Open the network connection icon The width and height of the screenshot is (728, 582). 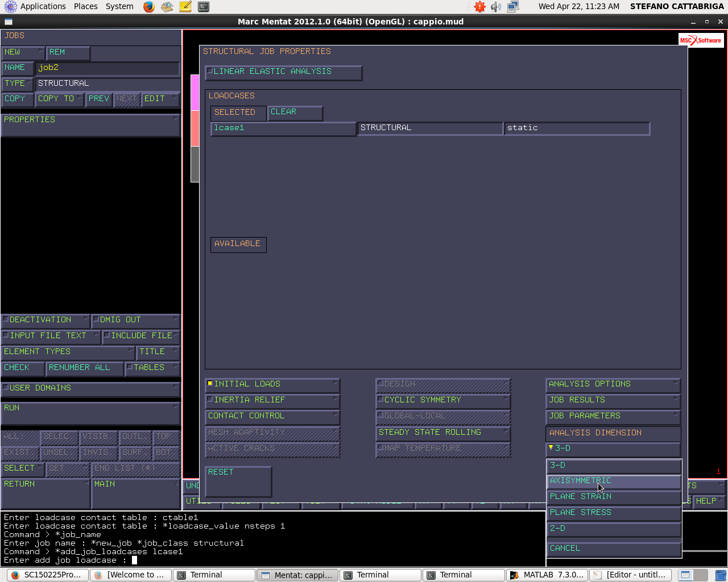click(x=513, y=7)
